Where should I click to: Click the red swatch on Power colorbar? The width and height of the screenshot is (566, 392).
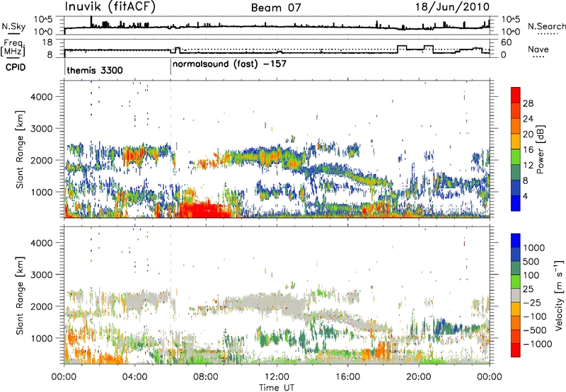(x=516, y=95)
